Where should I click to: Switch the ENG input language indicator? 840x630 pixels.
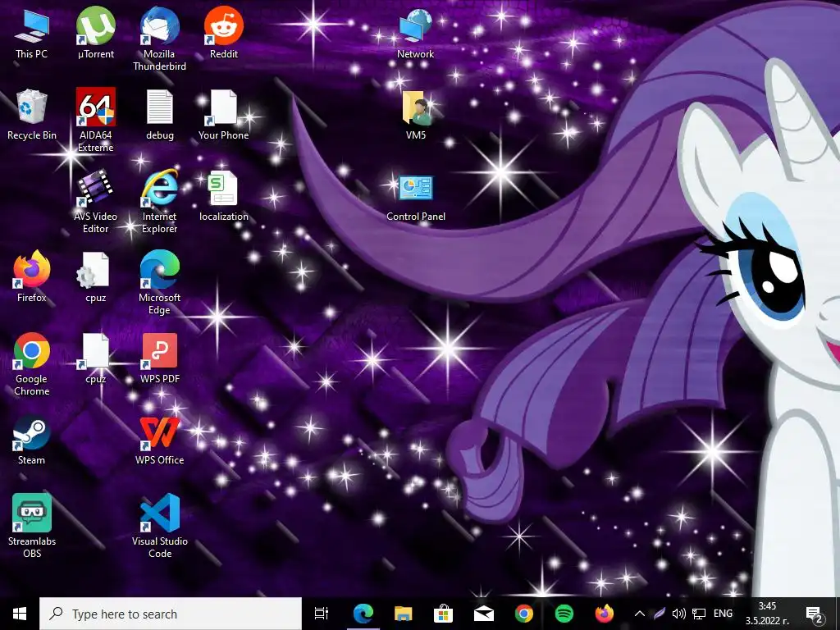point(724,614)
